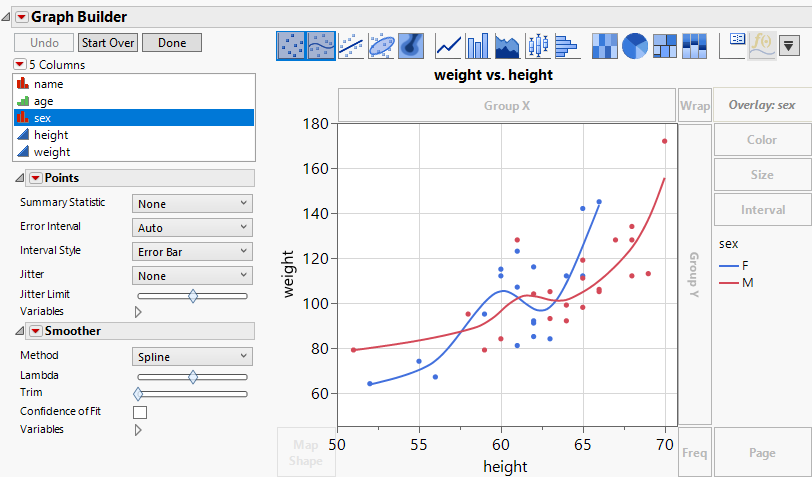The width and height of the screenshot is (812, 477).
Task: Select the height column in list
Action: tap(51, 135)
